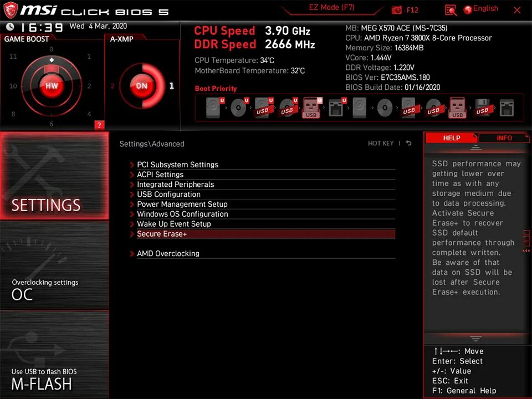
Task: Click the Boot Priority label
Action: [216, 89]
